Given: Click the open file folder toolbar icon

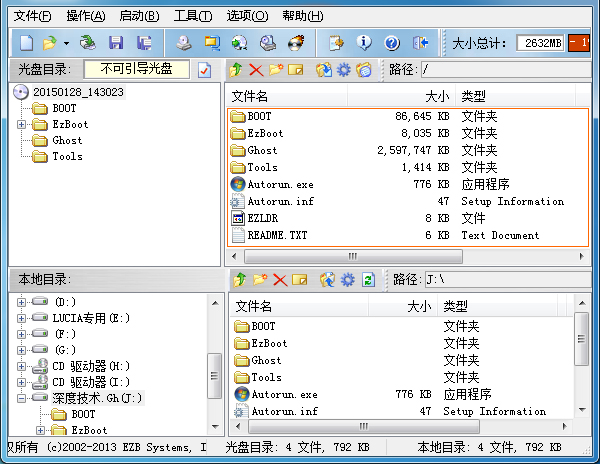Looking at the screenshot, I should pyautogui.click(x=49, y=43).
